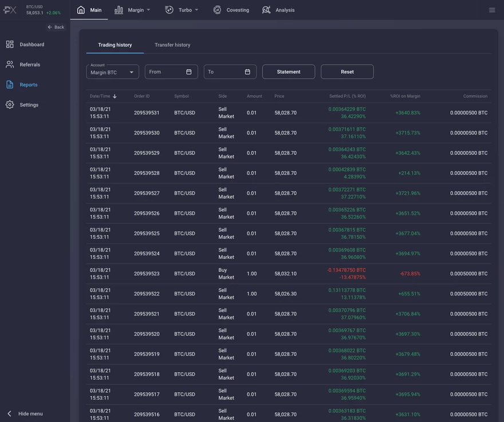Viewport: 504px width, 422px height.
Task: Click the Order ID column header
Action: tap(142, 96)
